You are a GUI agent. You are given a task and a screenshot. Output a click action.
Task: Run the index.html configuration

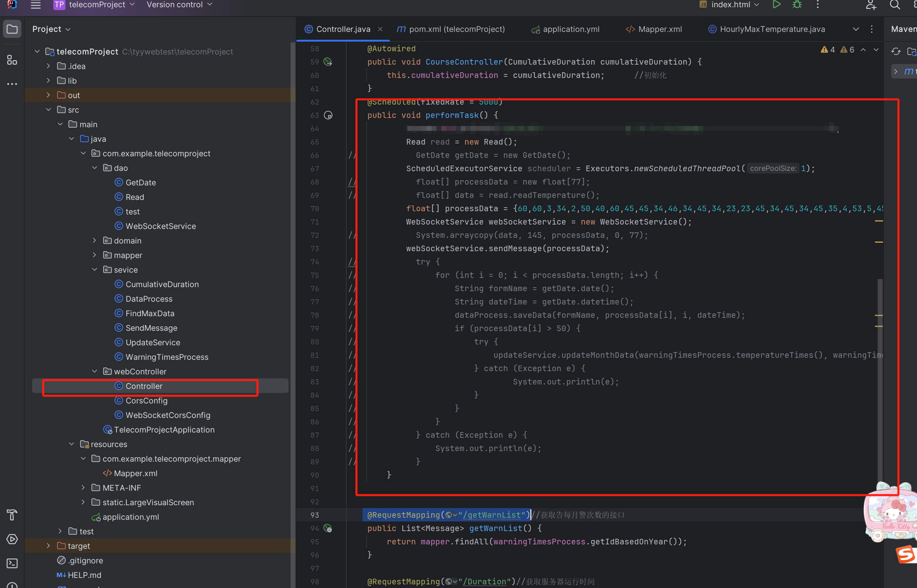776,5
